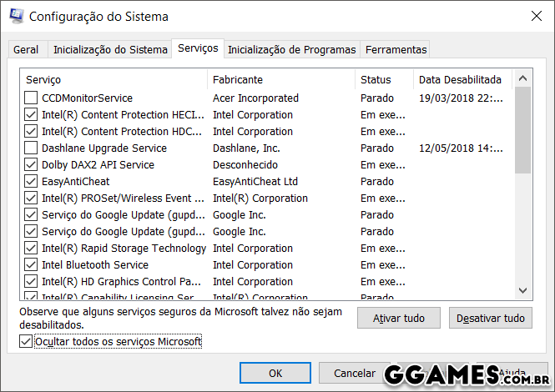Enable the CCDMonitorService checkbox

tap(31, 98)
